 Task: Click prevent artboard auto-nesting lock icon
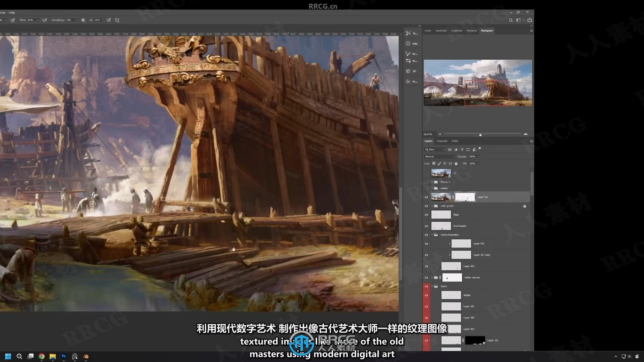[450, 164]
